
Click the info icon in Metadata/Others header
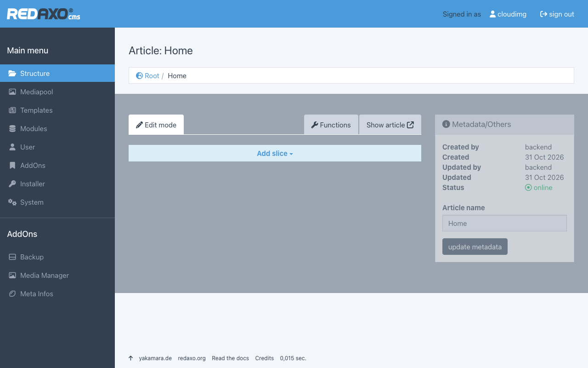[446, 124]
